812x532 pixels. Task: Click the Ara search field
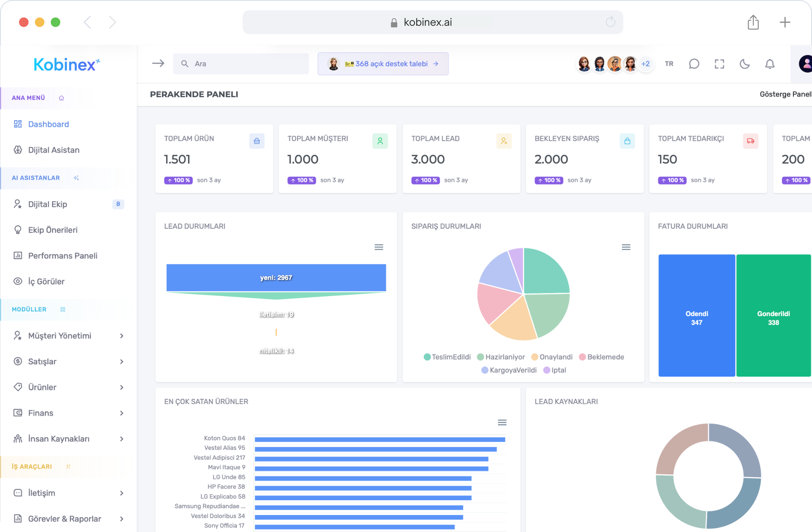click(x=241, y=64)
